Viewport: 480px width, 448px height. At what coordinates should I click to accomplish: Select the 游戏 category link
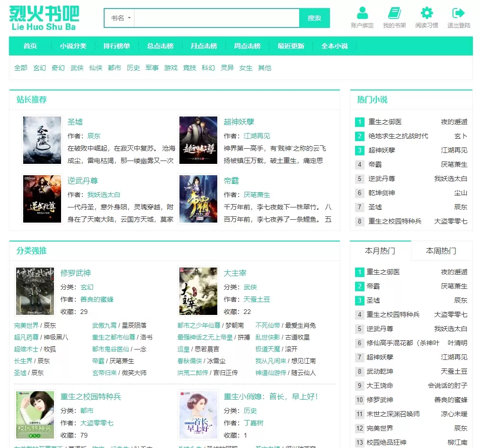[x=171, y=68]
